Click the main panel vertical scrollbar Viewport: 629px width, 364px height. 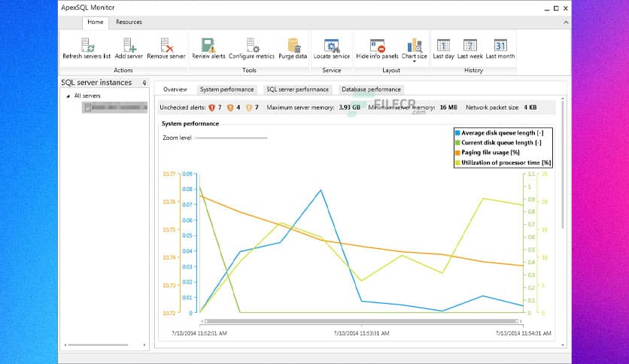click(562, 165)
